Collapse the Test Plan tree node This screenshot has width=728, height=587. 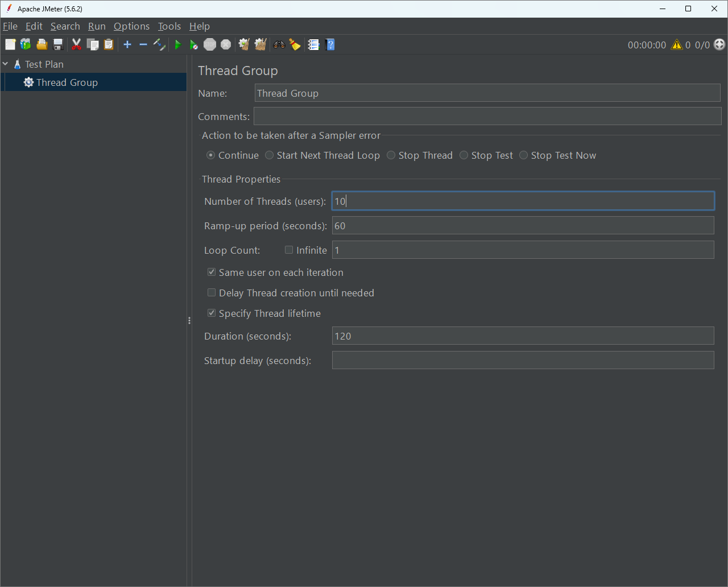(6, 64)
